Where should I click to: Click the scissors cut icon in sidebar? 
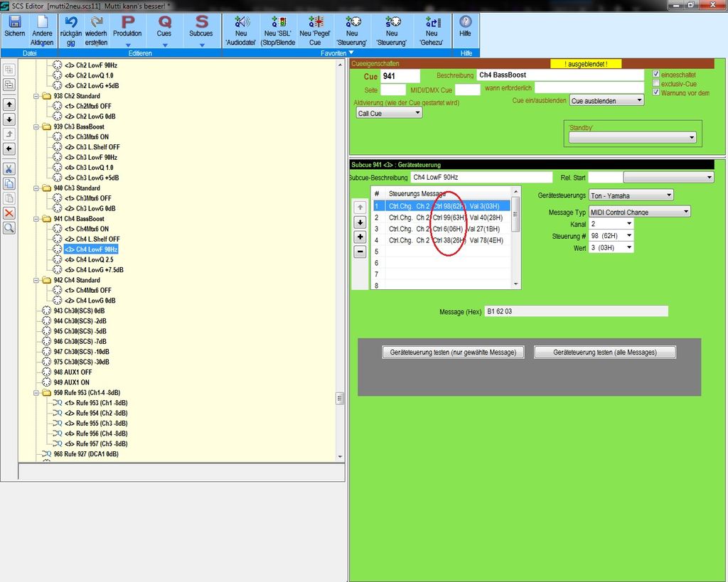9,168
